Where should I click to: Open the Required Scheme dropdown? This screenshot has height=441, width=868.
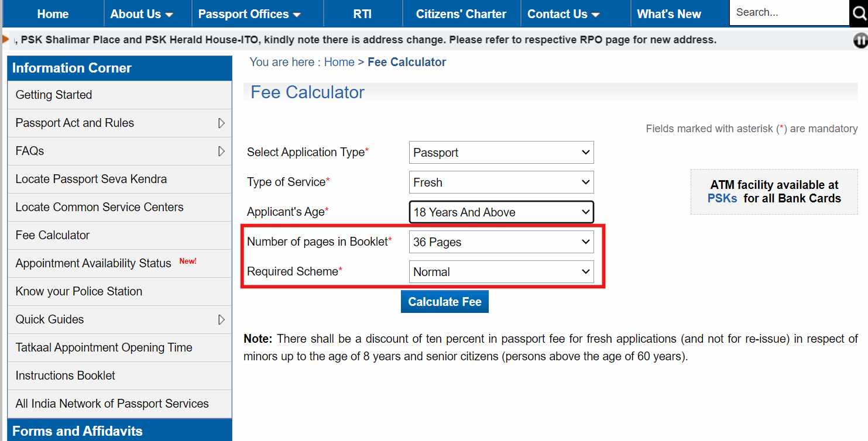click(x=501, y=272)
